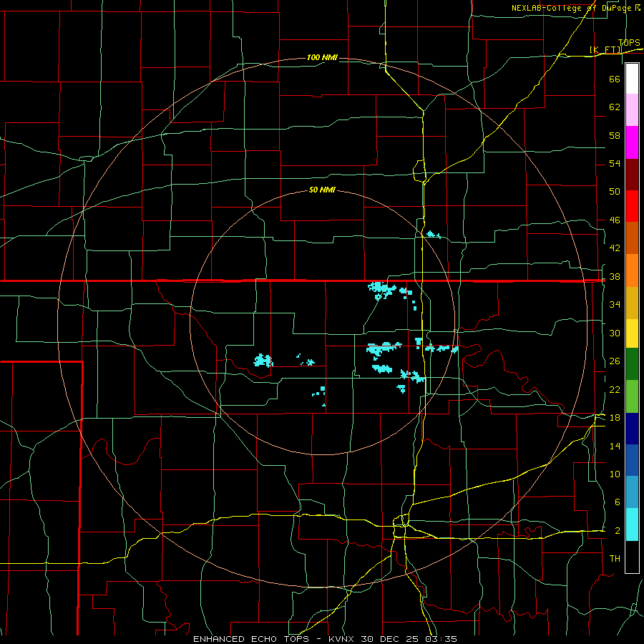
Task: Select the 100 NMI range ring label
Action: [322, 57]
